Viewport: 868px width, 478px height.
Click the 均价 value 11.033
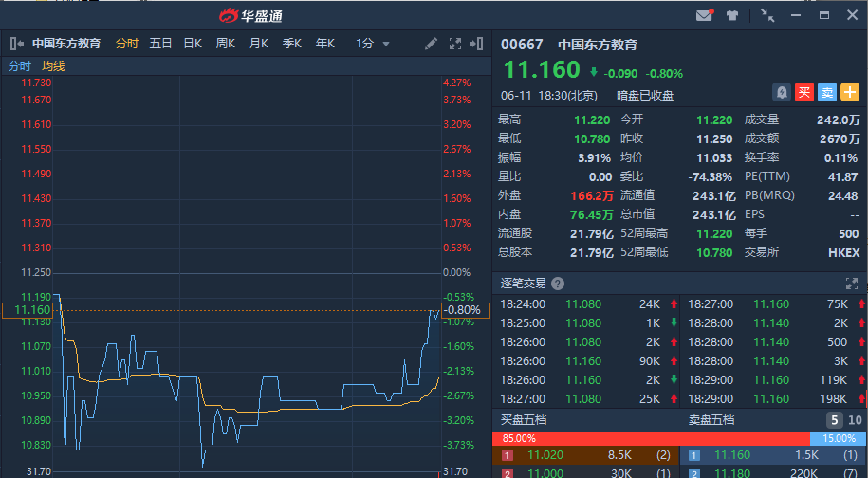coord(714,157)
